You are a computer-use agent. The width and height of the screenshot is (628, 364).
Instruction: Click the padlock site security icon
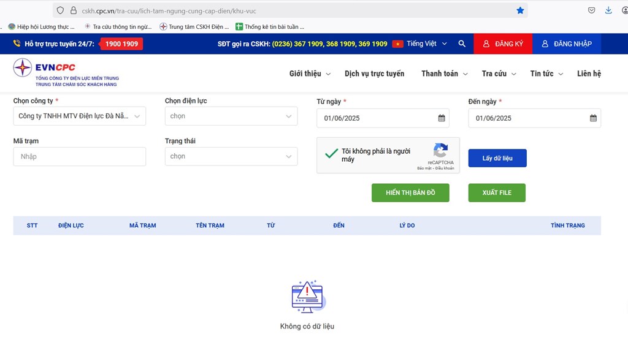click(x=74, y=10)
